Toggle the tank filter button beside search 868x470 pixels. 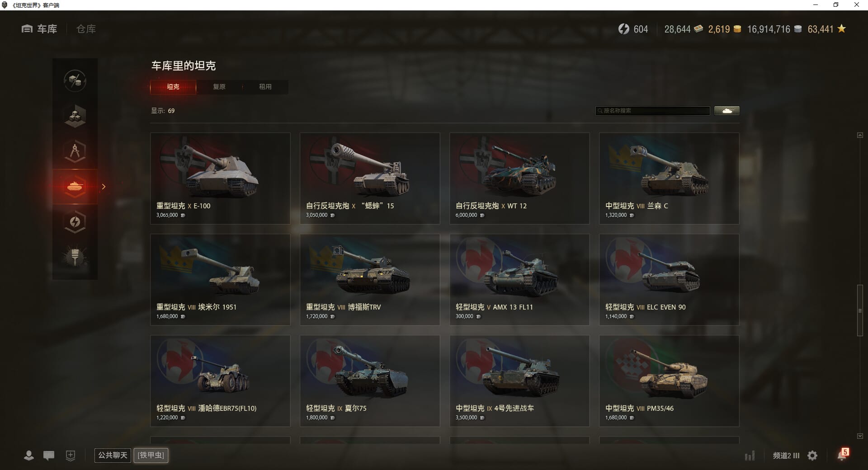click(x=727, y=111)
